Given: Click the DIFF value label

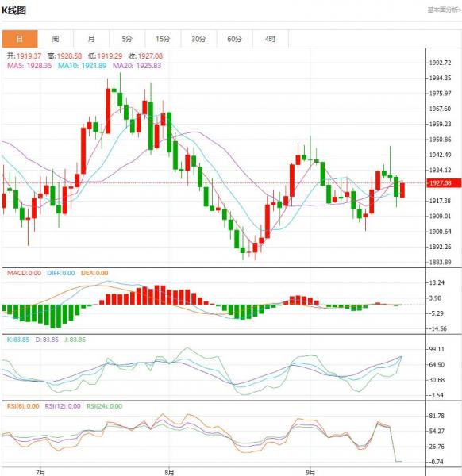Looking at the screenshot, I should tap(61, 273).
